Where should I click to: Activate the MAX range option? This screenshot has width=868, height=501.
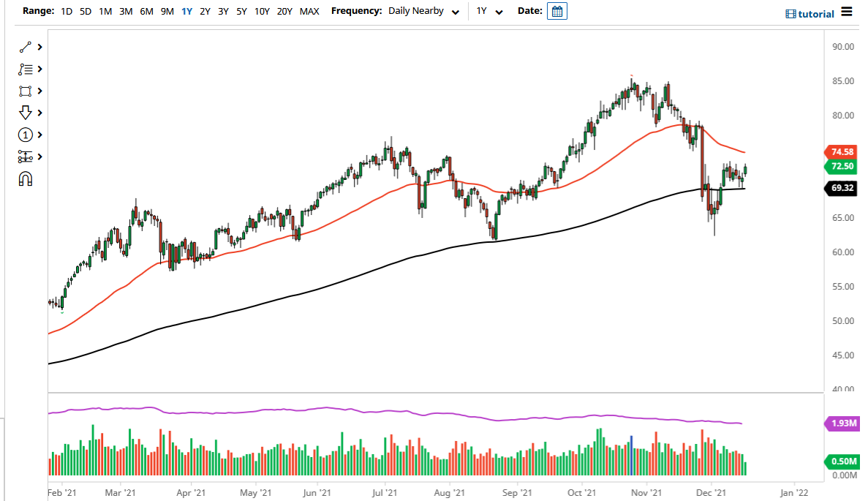tap(309, 11)
